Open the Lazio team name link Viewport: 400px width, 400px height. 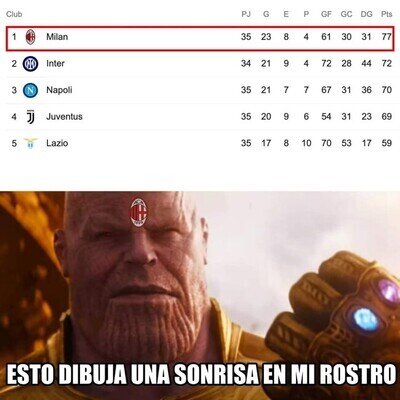pos(57,143)
